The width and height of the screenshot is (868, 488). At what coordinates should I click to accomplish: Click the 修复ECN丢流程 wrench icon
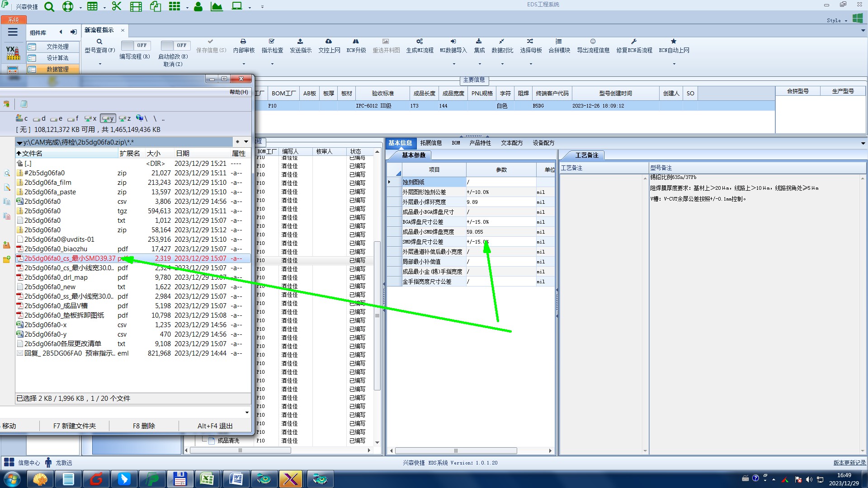(x=634, y=42)
